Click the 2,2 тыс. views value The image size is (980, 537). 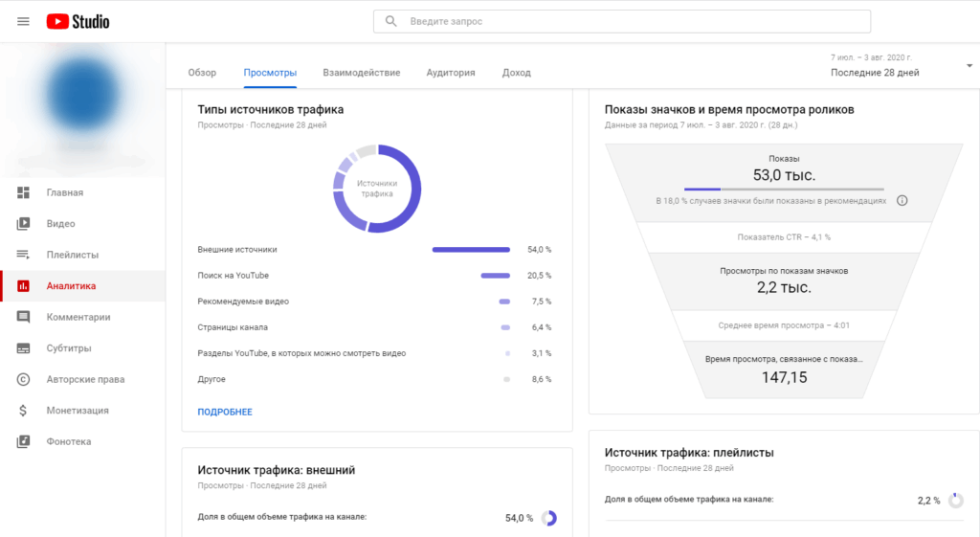pyautogui.click(x=784, y=287)
